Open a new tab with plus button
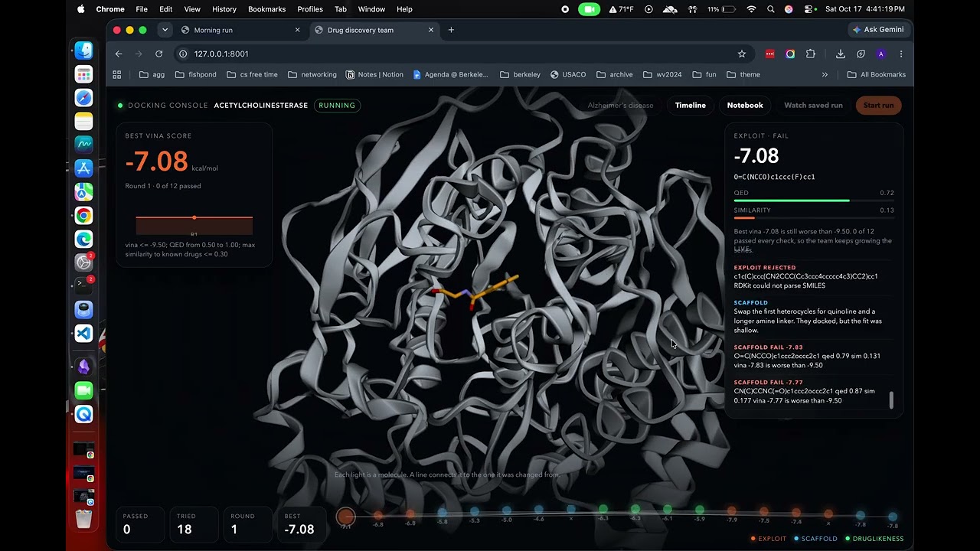 coord(451,30)
